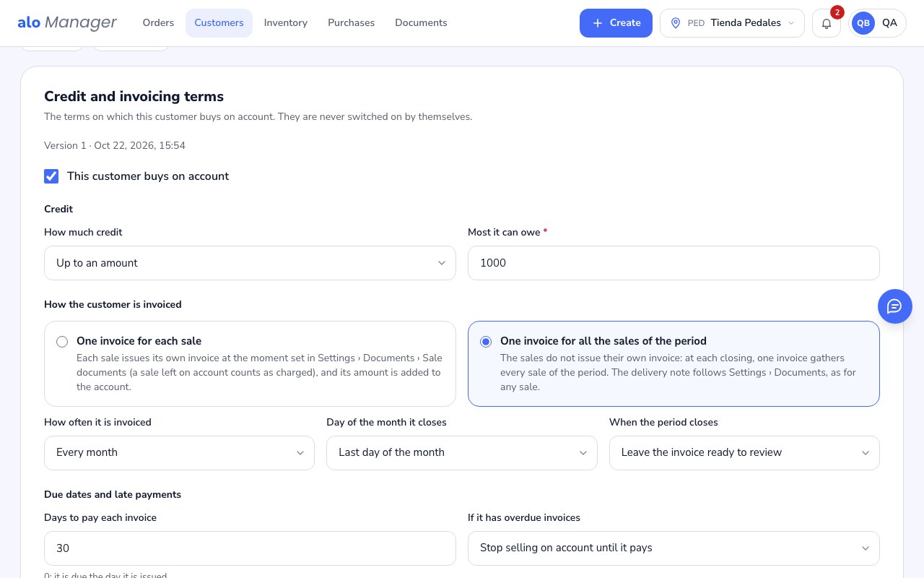Image resolution: width=924 pixels, height=578 pixels.
Task: Click the Days to pay each invoice field
Action: 250,548
